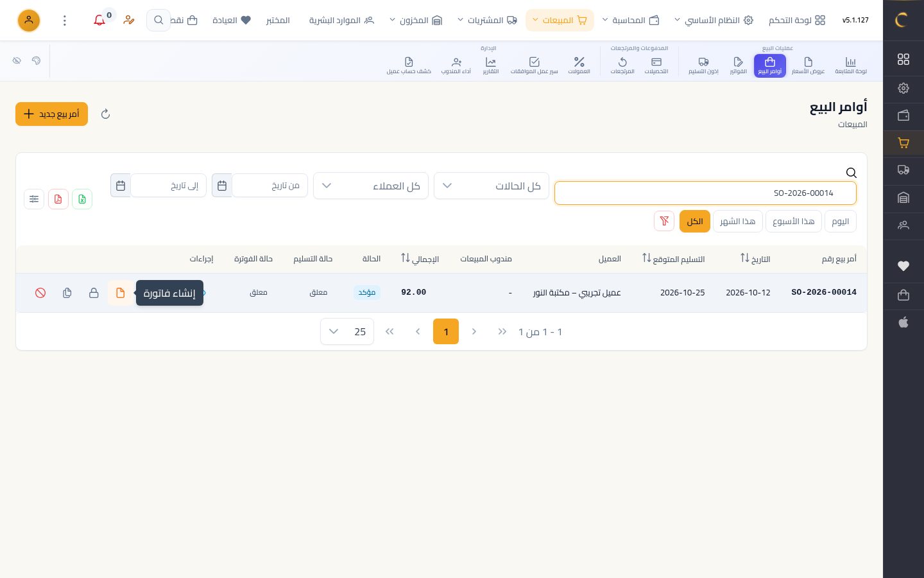The image size is (924, 578).
Task: Click the lock icon in the order row
Action: [94, 293]
